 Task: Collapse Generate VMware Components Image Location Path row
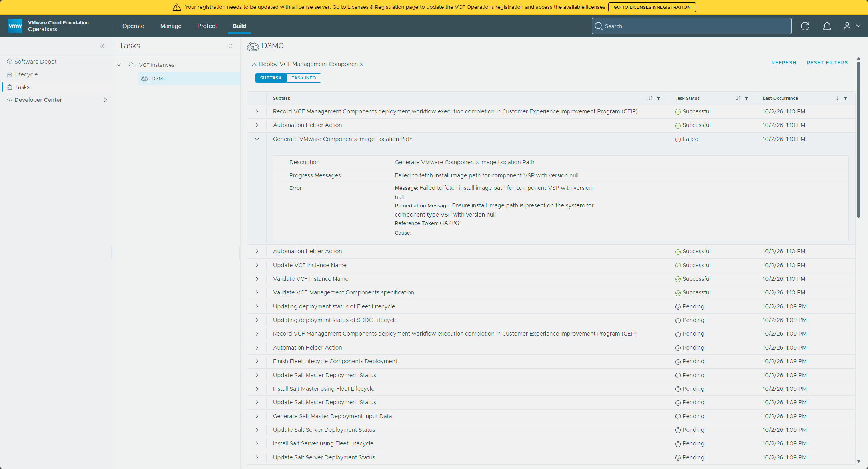[257, 139]
